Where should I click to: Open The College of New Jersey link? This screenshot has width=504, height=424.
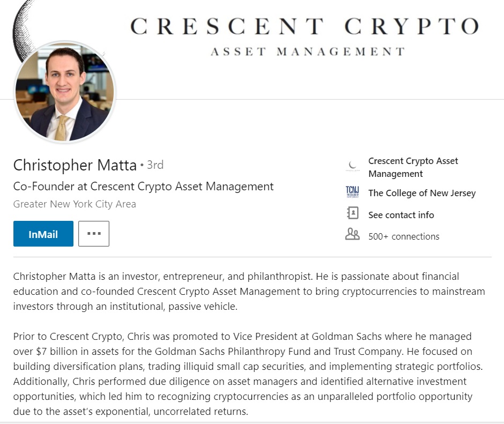[421, 193]
